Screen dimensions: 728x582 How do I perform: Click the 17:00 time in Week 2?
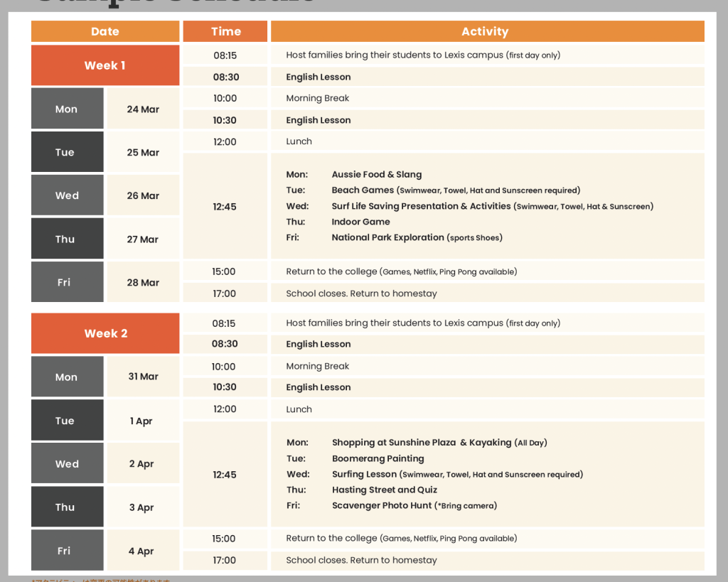tap(224, 560)
